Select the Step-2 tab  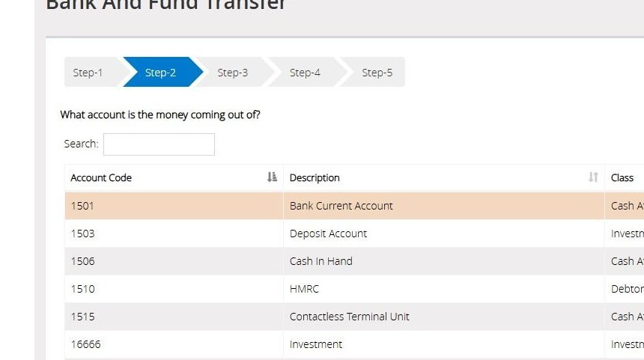(161, 73)
